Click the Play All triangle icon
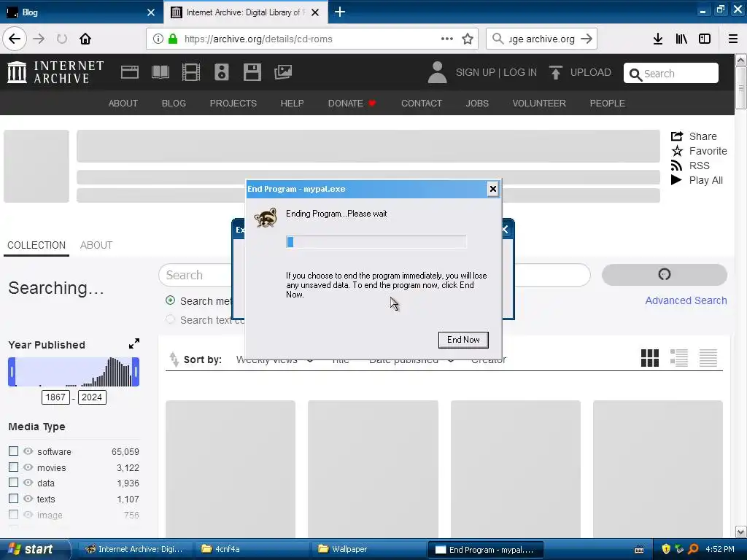 676,180
